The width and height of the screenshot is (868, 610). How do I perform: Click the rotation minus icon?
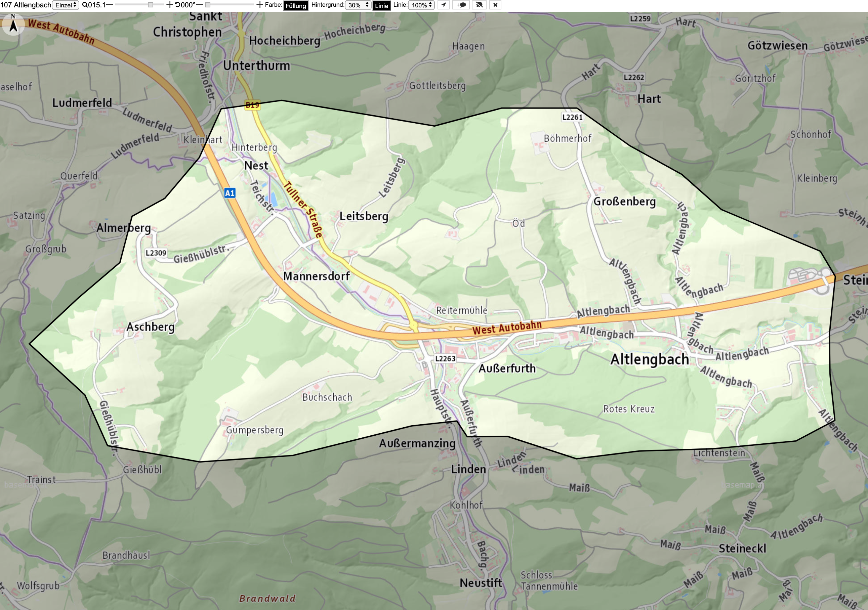(x=200, y=5)
